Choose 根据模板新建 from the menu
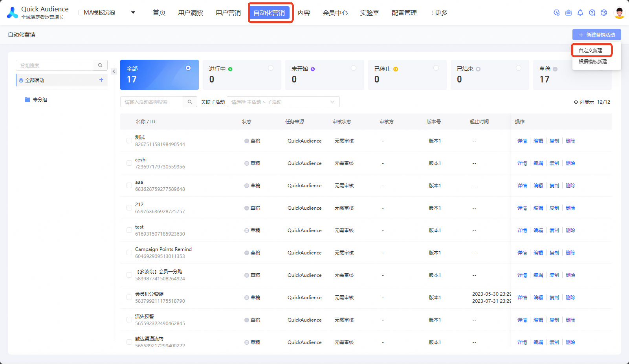The height and width of the screenshot is (364, 629). (x=592, y=62)
